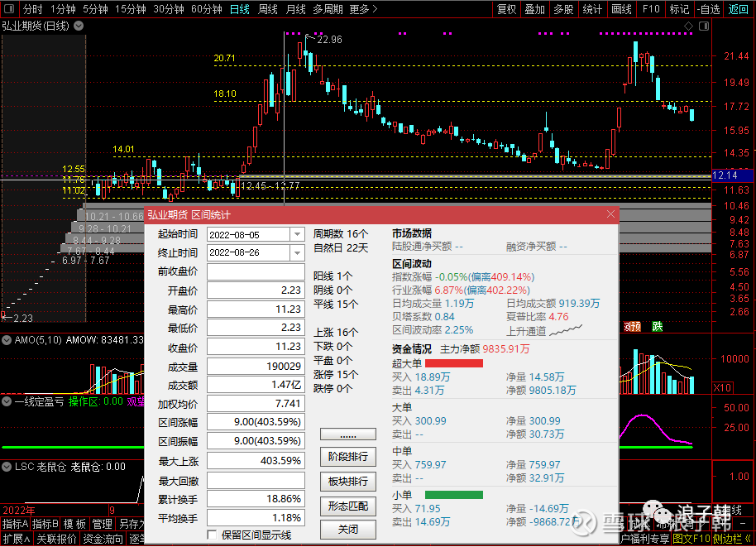Click the dotted '......' button

coord(348,434)
